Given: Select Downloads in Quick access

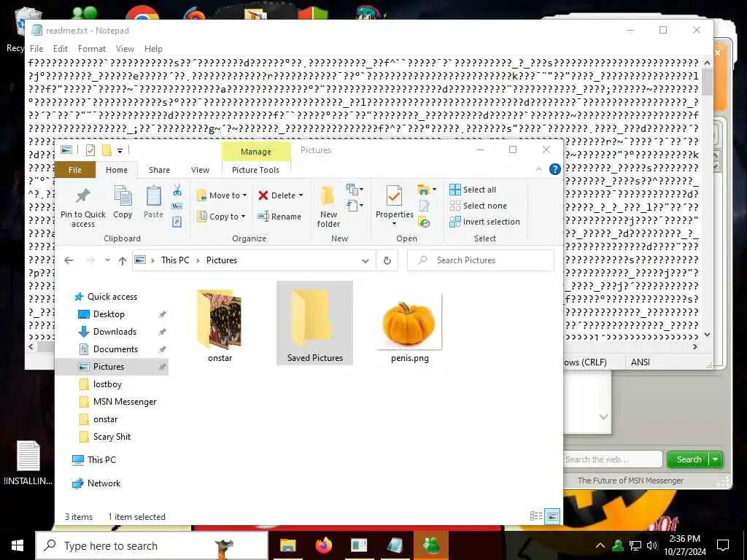Looking at the screenshot, I should (x=115, y=332).
